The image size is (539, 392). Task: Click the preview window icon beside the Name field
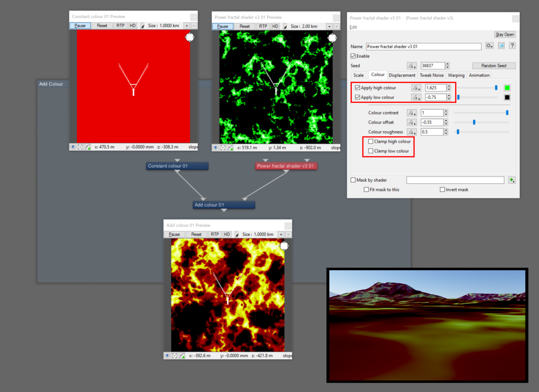click(x=501, y=46)
